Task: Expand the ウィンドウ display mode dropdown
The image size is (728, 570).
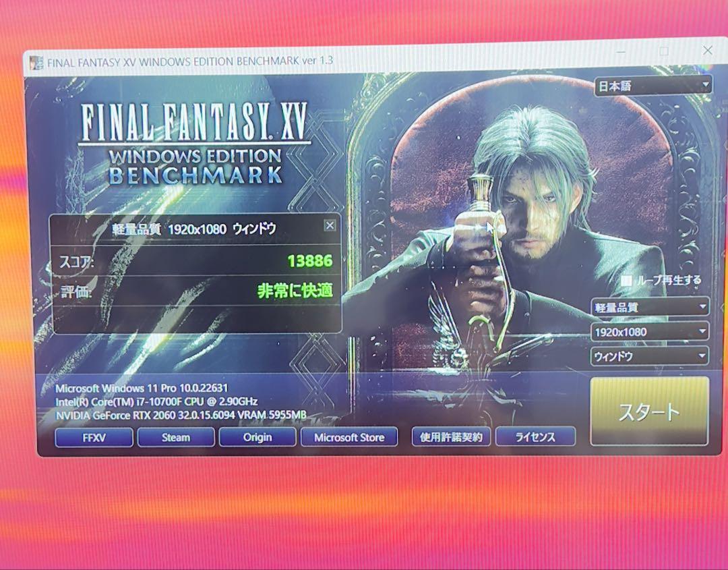Action: pos(650,356)
